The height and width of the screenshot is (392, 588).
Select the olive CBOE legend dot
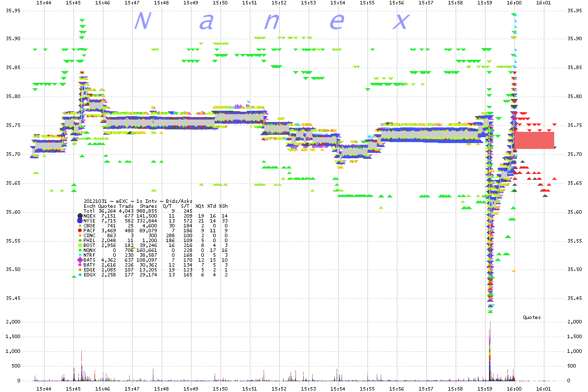tap(80, 225)
